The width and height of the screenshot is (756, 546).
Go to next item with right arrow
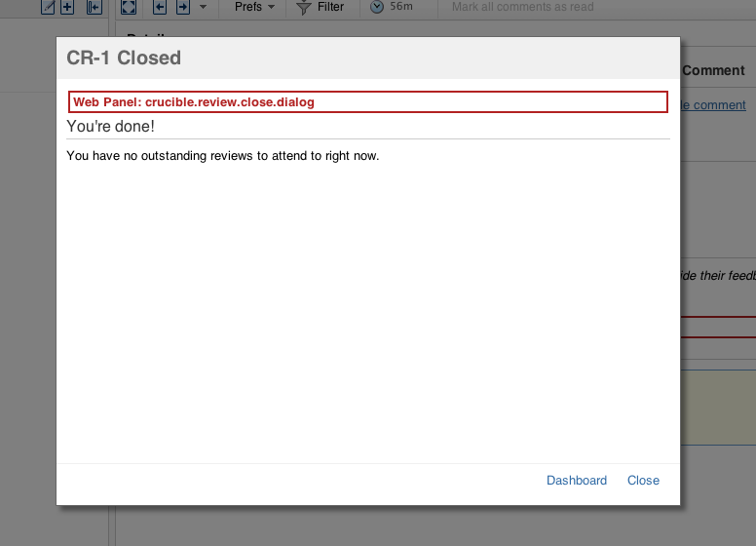[182, 7]
